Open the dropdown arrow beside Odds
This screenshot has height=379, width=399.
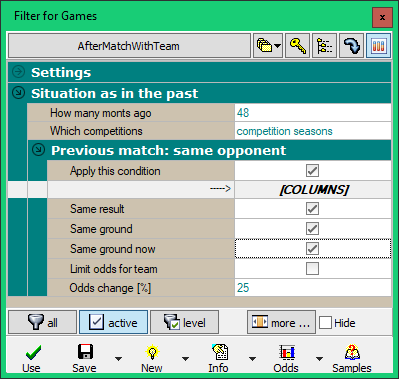[x=319, y=359]
